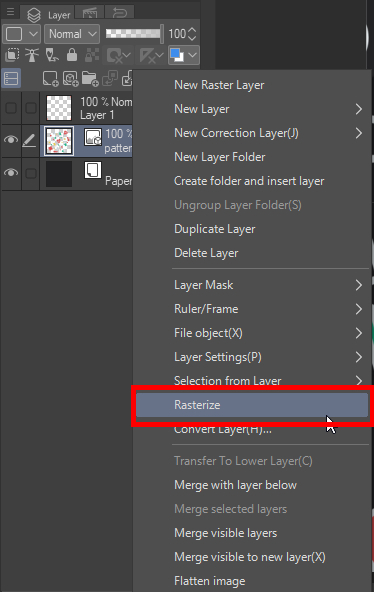Toggle Lock Transparent Pixels icon
This screenshot has width=374, height=592.
point(92,55)
